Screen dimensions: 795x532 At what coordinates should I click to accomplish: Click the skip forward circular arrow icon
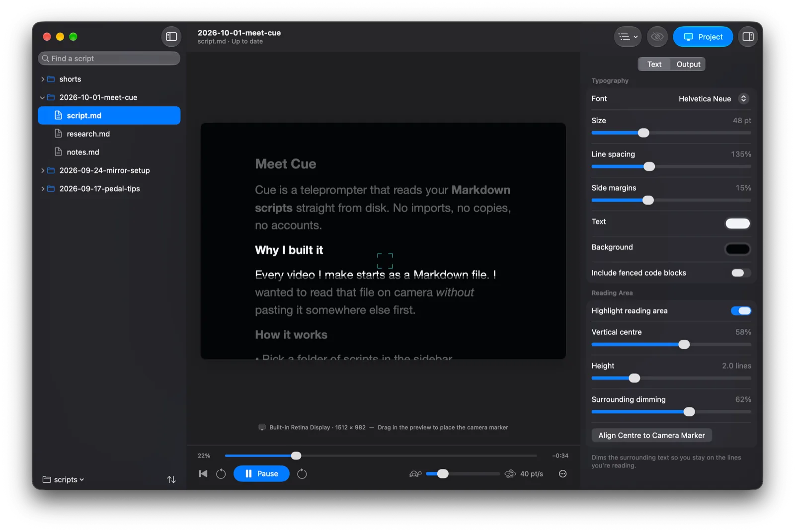[302, 474]
